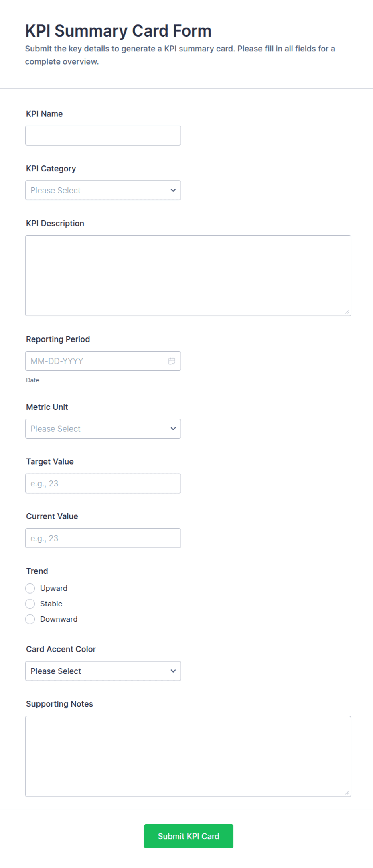Open the KPI Category select box
This screenshot has width=373, height=868.
tap(103, 190)
